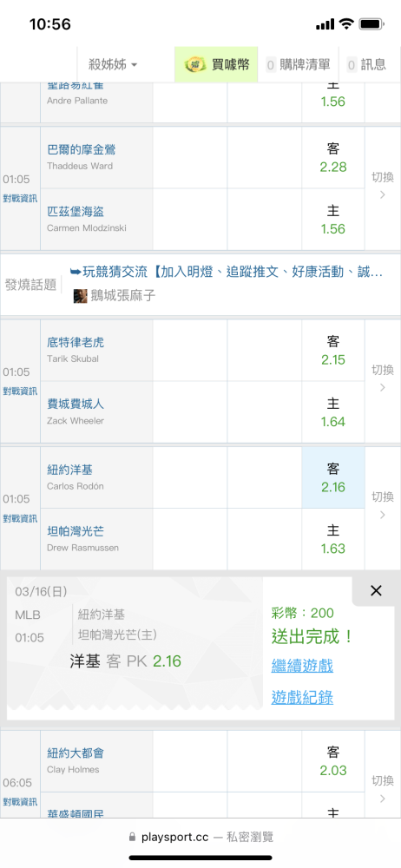This screenshot has width=401, height=868.
Task: Open the 紐約洋基 team link
Action: click(x=69, y=470)
